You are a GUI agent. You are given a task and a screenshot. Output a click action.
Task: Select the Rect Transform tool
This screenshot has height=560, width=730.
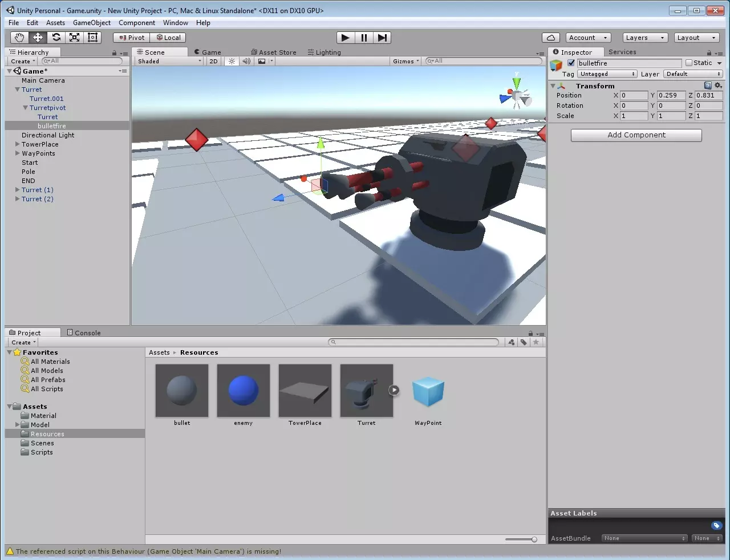92,38
